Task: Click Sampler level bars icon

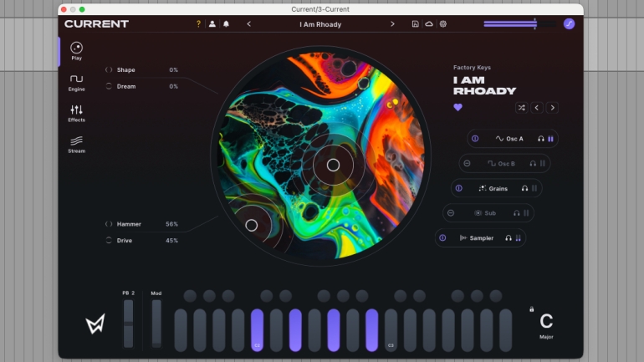Action: point(519,238)
